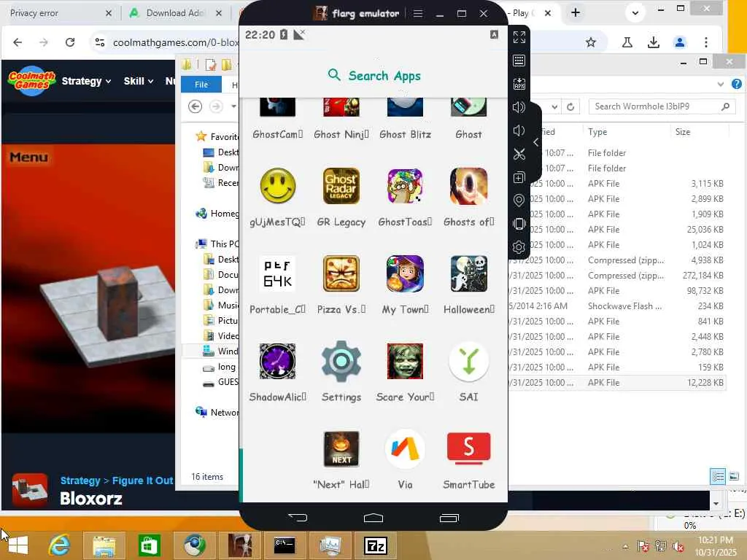
Task: Open the Windows Start button
Action: pyautogui.click(x=18, y=545)
